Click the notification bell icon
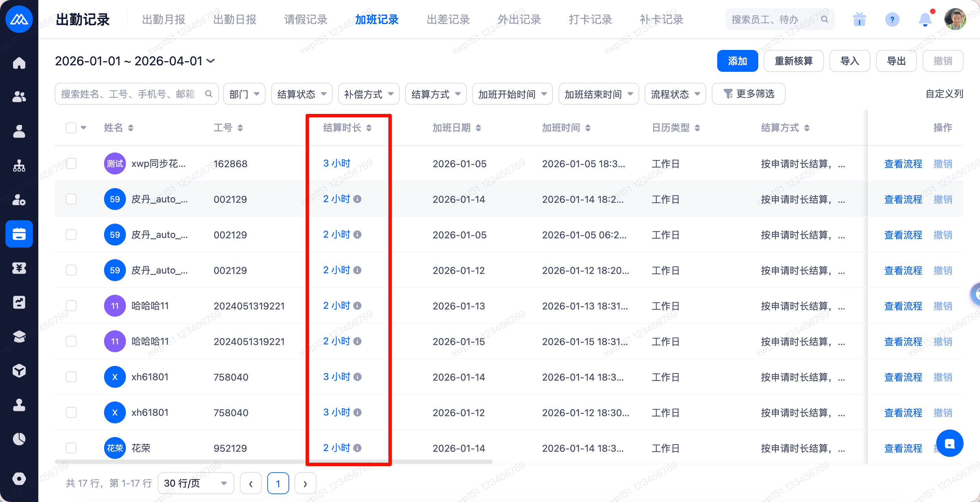The width and height of the screenshot is (980, 502). click(x=925, y=19)
